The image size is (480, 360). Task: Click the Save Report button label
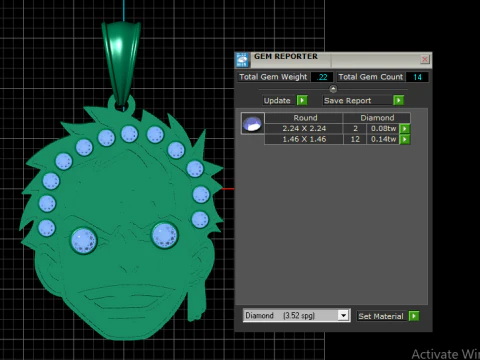click(x=347, y=100)
